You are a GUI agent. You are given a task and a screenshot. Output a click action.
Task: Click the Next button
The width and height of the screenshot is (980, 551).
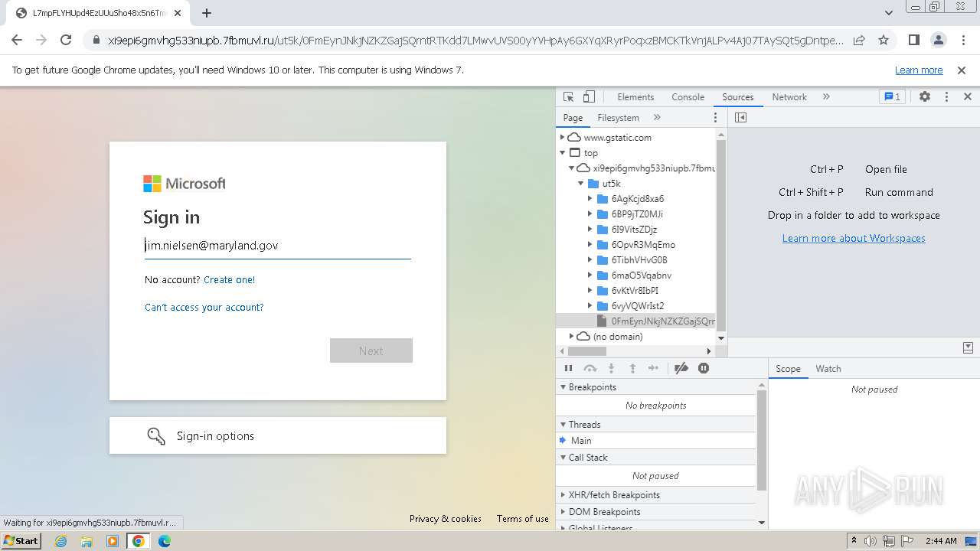(x=371, y=350)
